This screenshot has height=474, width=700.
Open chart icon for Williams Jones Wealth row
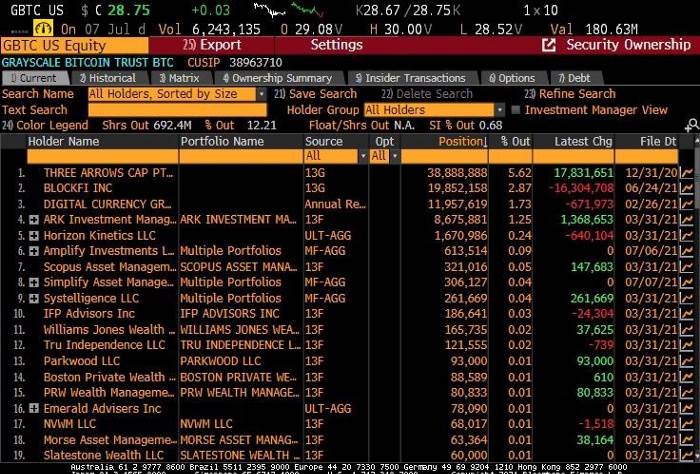click(686, 330)
